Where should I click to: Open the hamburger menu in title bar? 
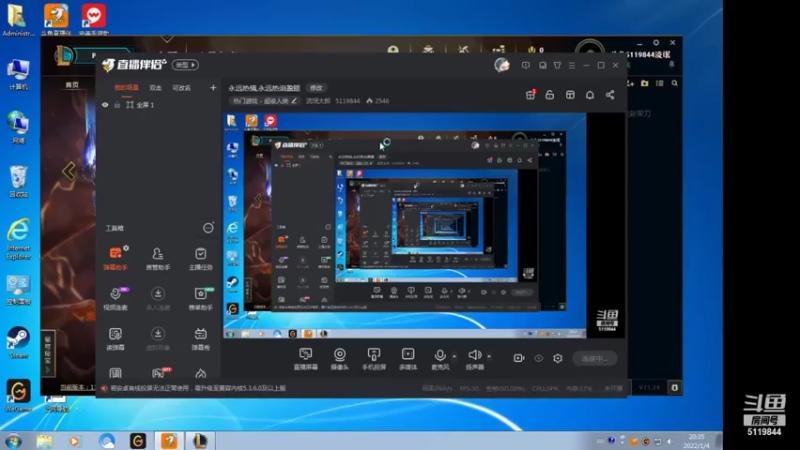[572, 65]
